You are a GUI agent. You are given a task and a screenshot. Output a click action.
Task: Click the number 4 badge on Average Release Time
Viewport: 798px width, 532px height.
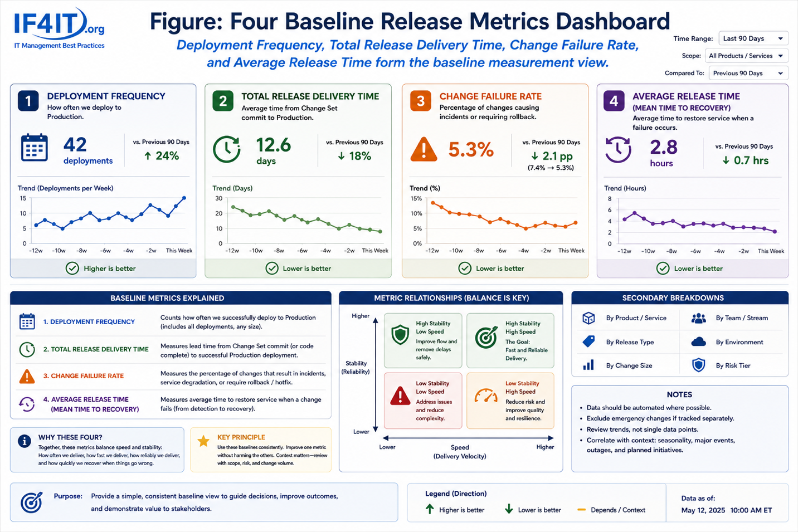pos(614,101)
